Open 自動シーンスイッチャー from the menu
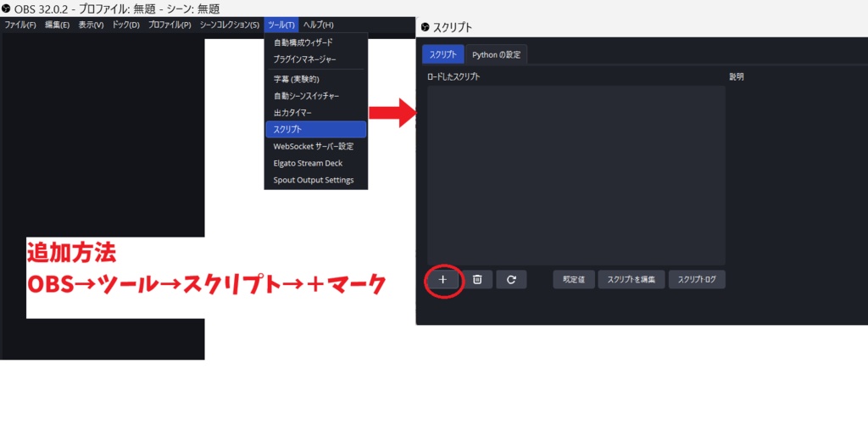Screen dimensions: 868x442 [x=316, y=96]
